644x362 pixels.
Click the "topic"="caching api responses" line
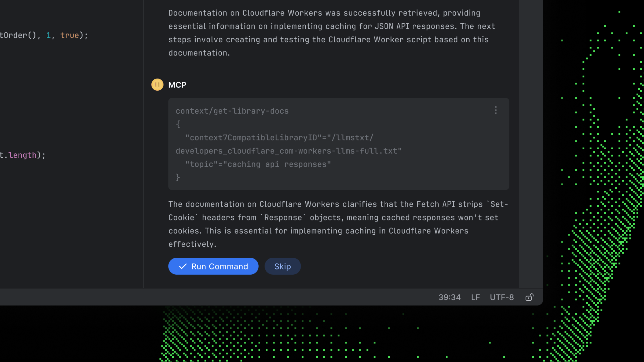[x=258, y=164]
